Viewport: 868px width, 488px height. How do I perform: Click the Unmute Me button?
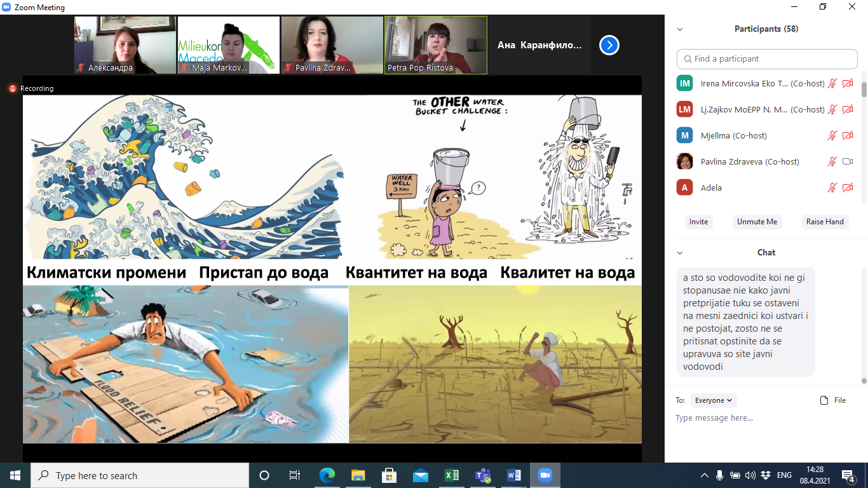pos(757,222)
